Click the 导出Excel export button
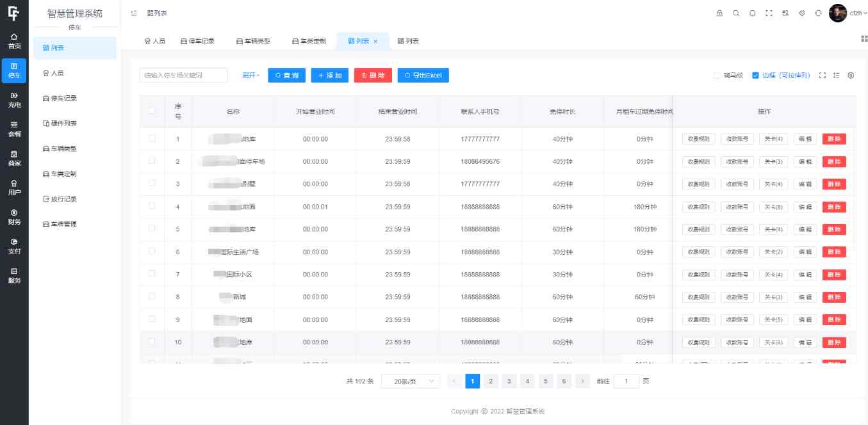The height and width of the screenshot is (425, 868). (423, 75)
